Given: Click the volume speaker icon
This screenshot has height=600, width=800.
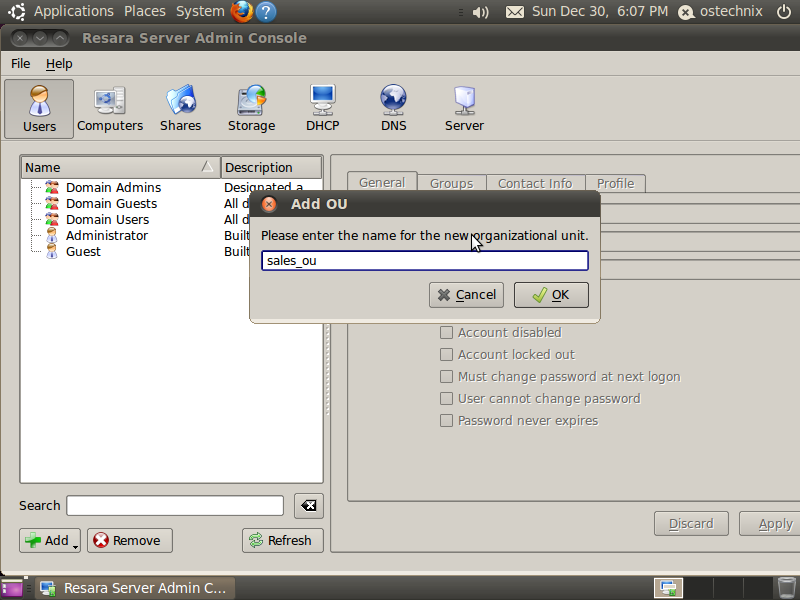Looking at the screenshot, I should pos(480,12).
